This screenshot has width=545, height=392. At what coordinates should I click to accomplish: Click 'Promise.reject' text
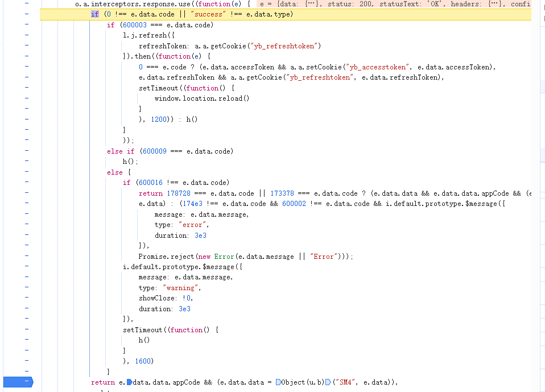click(x=166, y=257)
